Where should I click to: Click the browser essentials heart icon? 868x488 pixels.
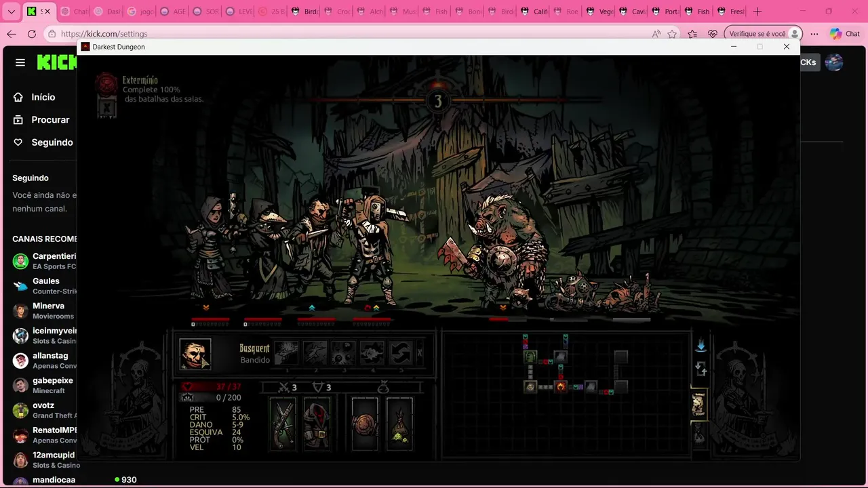pos(713,34)
